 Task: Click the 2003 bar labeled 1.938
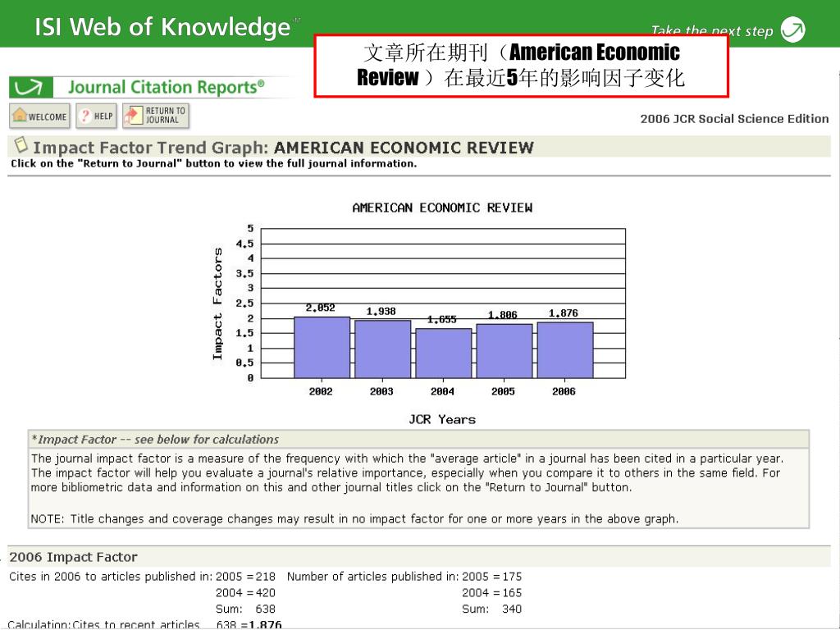coord(382,349)
